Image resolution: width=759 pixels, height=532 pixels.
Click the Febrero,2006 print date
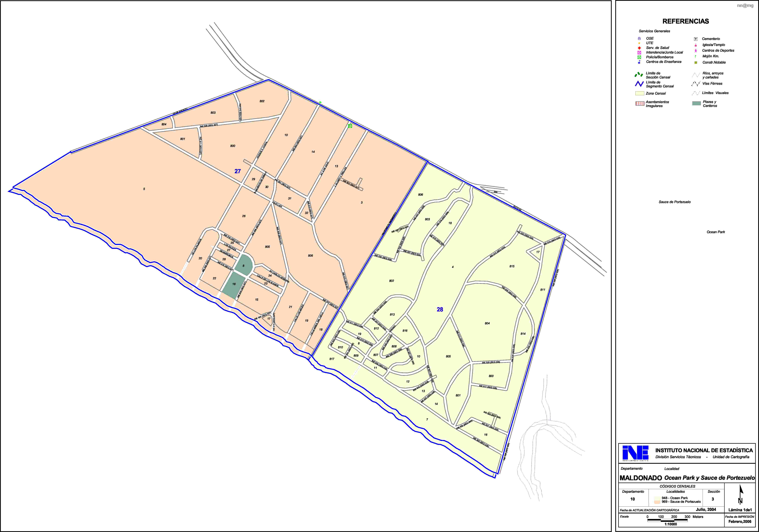click(x=740, y=522)
